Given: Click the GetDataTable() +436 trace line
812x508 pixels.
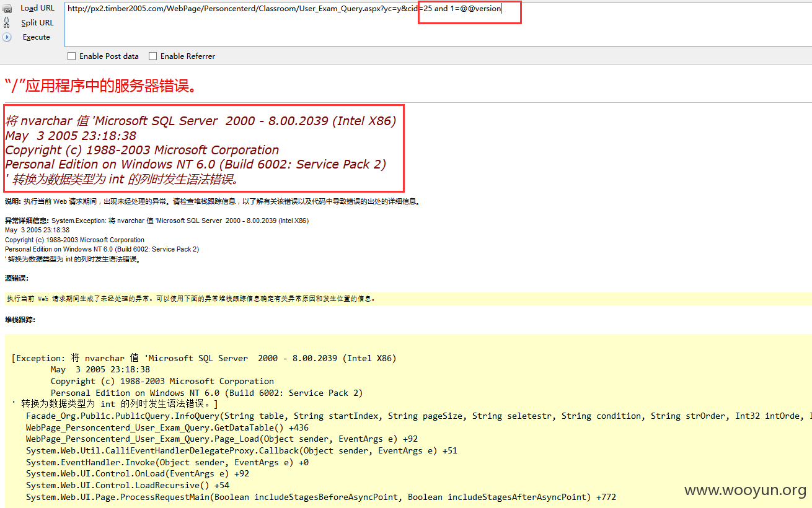Looking at the screenshot, I should (x=167, y=427).
